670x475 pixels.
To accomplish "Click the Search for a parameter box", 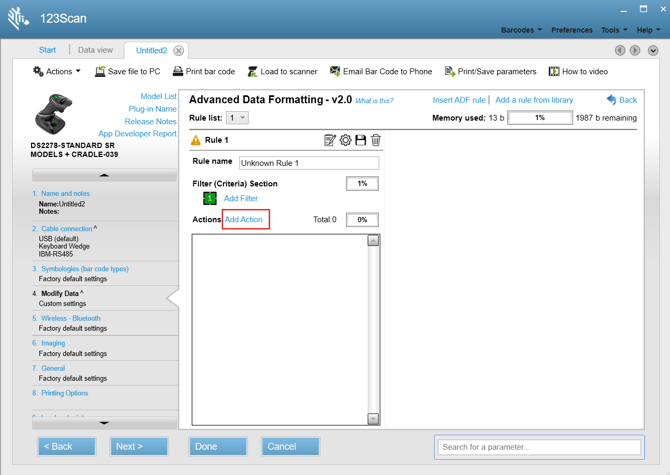I will pyautogui.click(x=540, y=447).
